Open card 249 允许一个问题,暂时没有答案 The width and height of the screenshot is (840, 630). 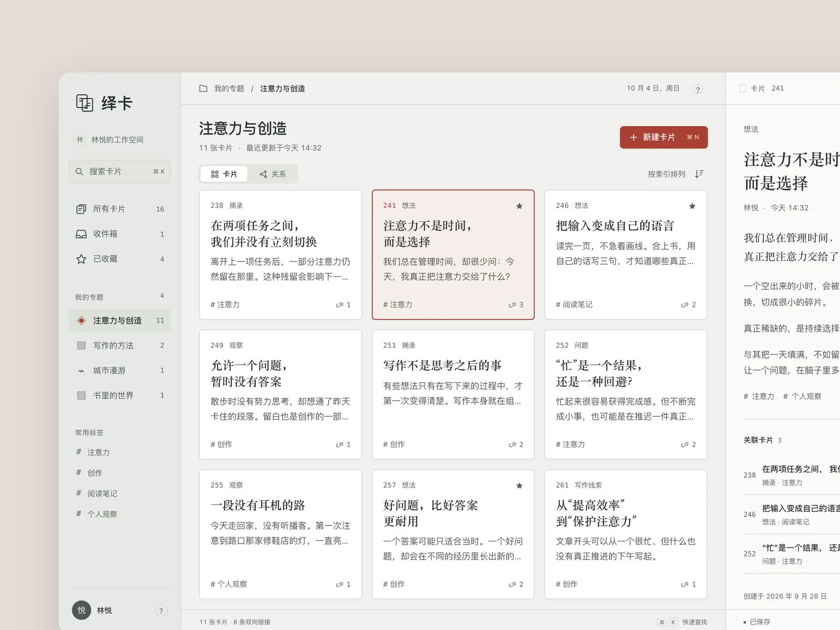tap(280, 394)
